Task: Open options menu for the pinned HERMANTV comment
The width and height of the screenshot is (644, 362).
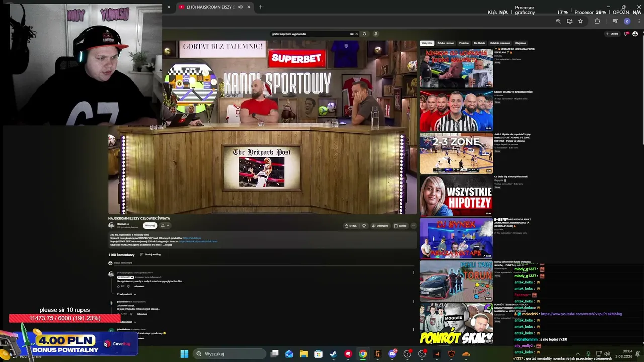Action: click(414, 273)
